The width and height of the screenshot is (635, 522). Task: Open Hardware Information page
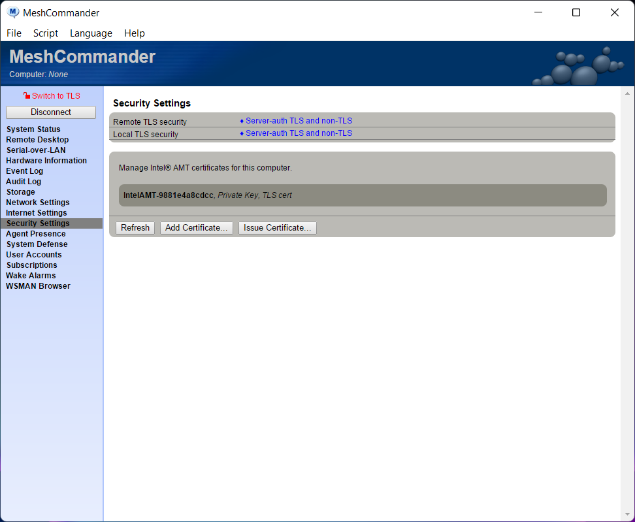[x=46, y=161]
